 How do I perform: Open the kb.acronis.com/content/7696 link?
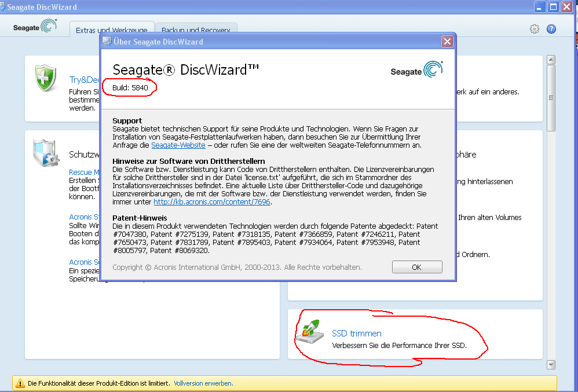tap(212, 202)
